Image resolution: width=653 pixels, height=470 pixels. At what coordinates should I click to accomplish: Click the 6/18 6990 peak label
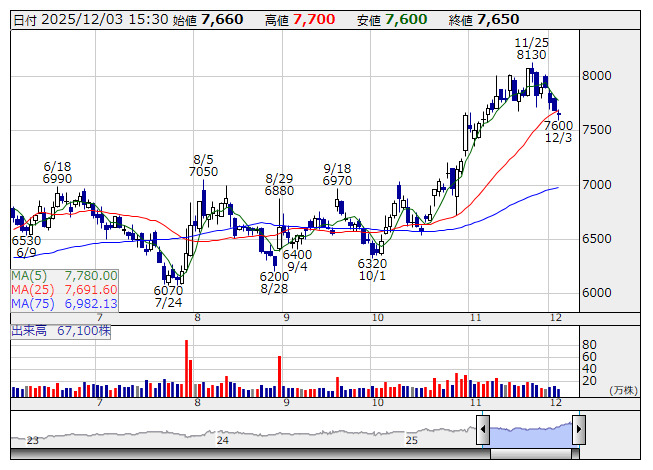tap(57, 173)
